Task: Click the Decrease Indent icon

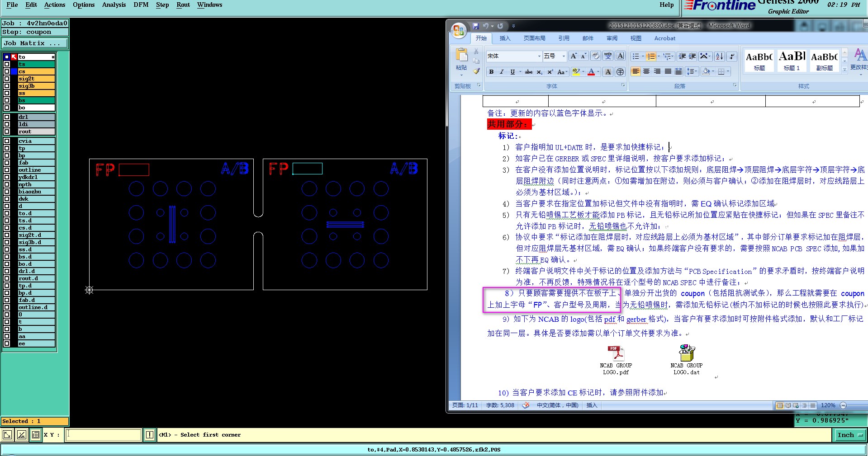Action: [682, 56]
